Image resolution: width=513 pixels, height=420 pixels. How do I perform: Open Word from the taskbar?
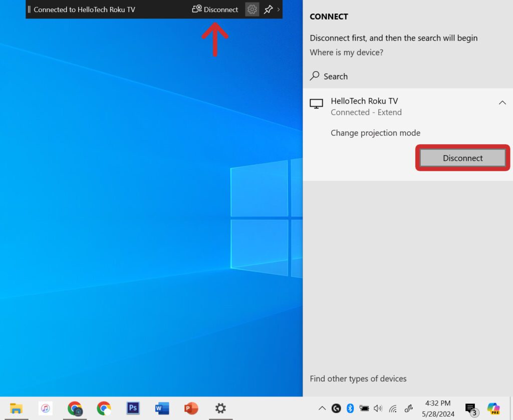[162, 408]
